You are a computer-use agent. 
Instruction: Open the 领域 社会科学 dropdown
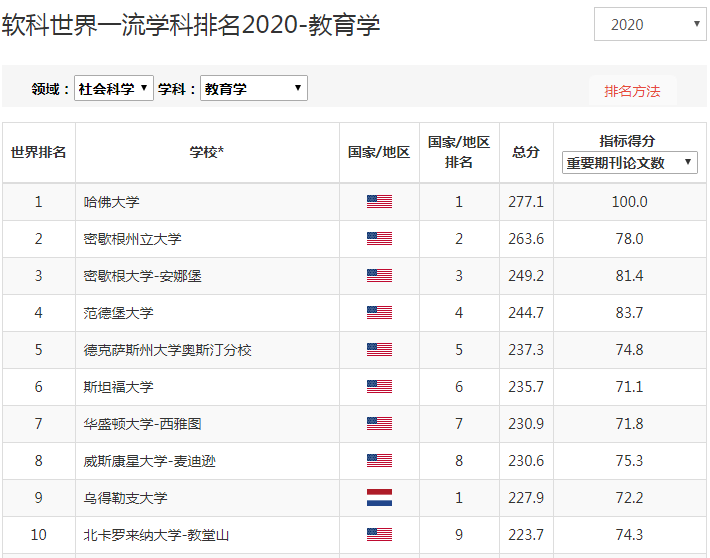pyautogui.click(x=114, y=88)
